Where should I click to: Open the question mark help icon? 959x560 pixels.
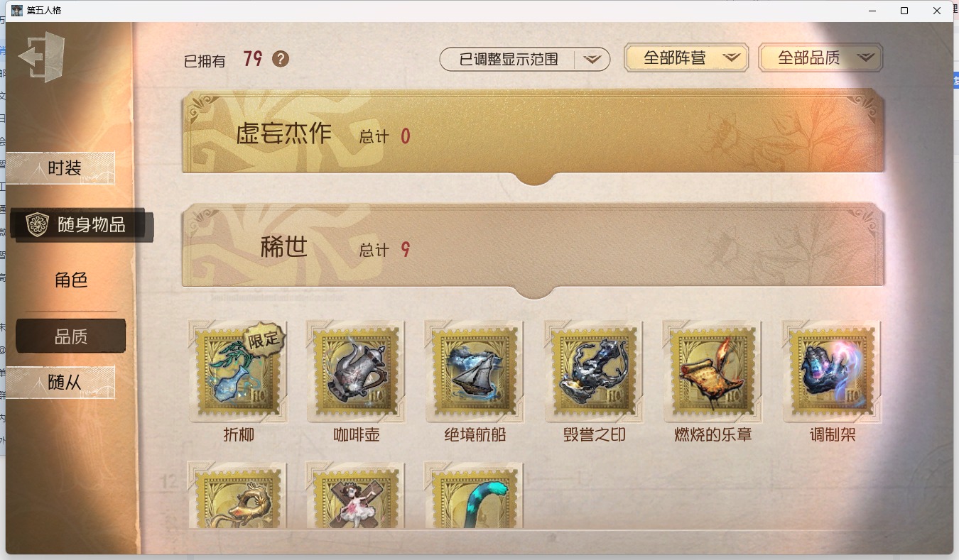pos(281,59)
